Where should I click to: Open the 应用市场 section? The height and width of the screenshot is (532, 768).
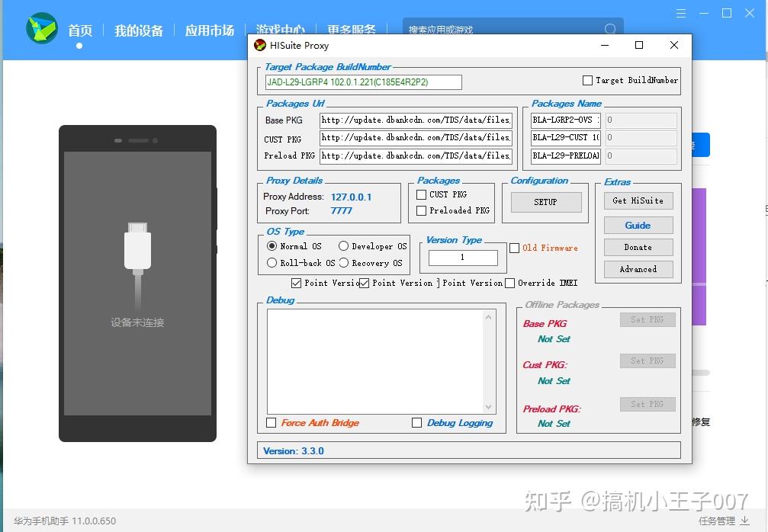[x=210, y=30]
